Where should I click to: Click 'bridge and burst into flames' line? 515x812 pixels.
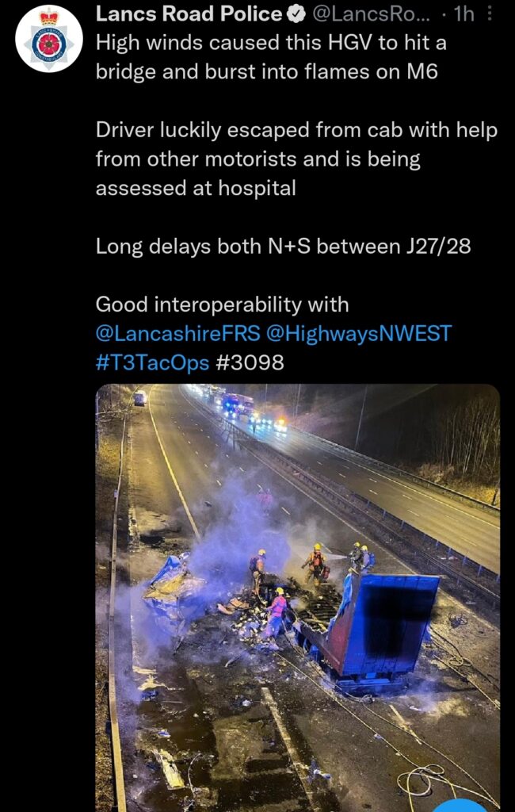click(266, 72)
